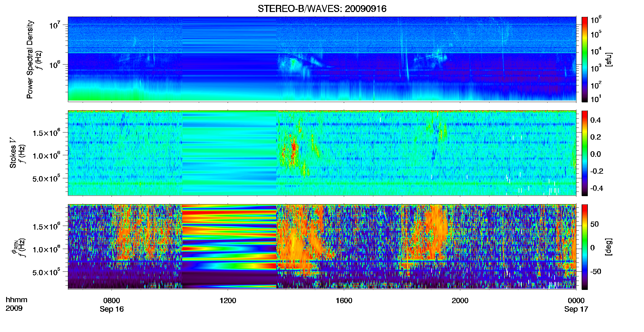Screen dimensions: 644x332
Task: Click the Stokes V colorbar
Action: coord(585,153)
